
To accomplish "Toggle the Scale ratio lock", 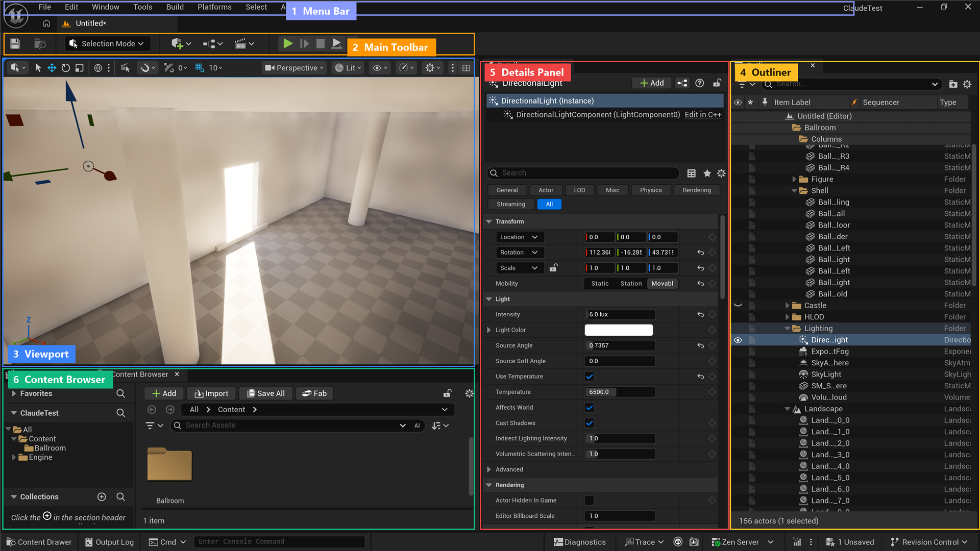I will click(x=553, y=268).
